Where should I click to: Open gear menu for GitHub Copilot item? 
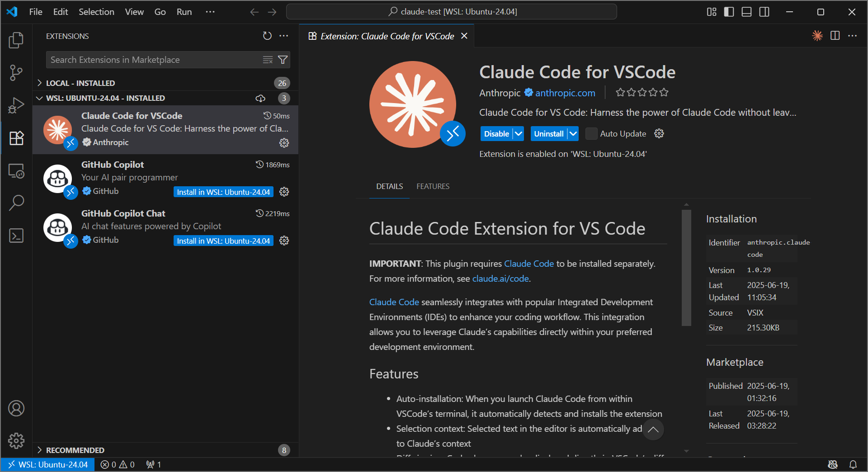(284, 192)
